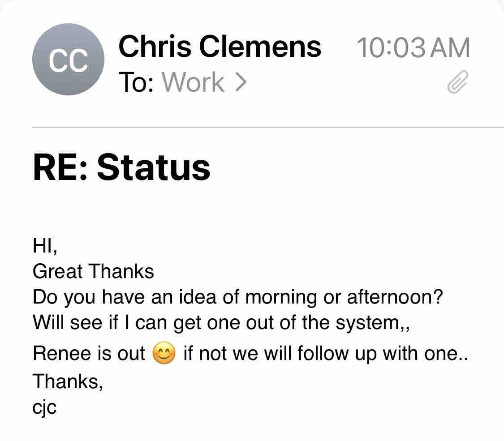Expand recipient details with the chevron
504x441 pixels.
pos(241,82)
